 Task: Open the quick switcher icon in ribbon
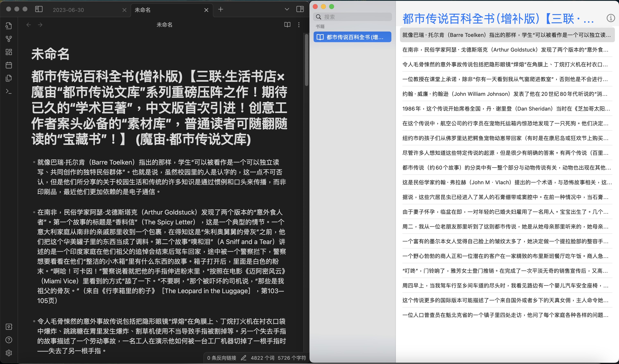coord(9,26)
